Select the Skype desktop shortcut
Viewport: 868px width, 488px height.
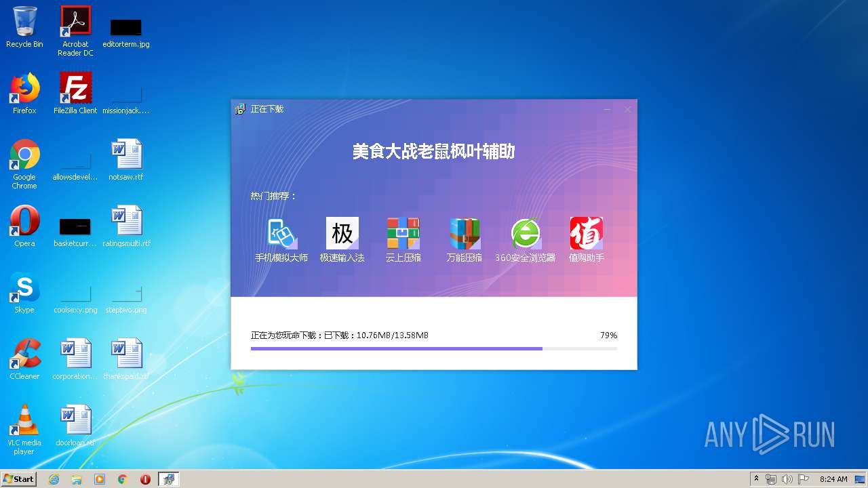[24, 293]
